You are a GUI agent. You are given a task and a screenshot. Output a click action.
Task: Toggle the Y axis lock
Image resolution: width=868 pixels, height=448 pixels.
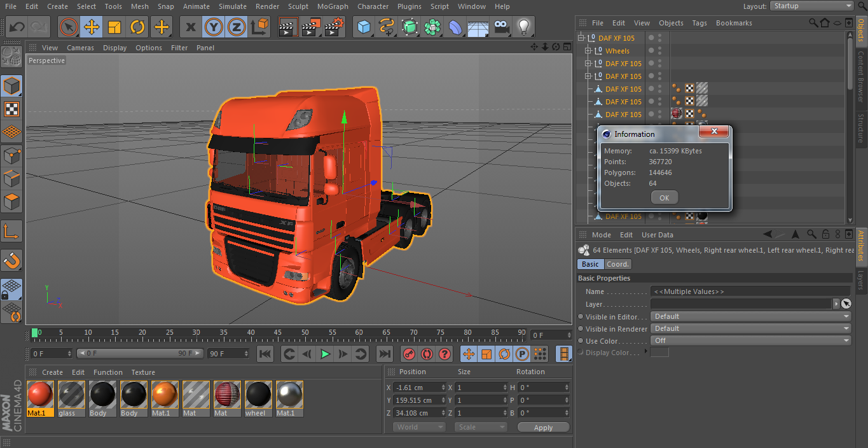click(x=213, y=27)
